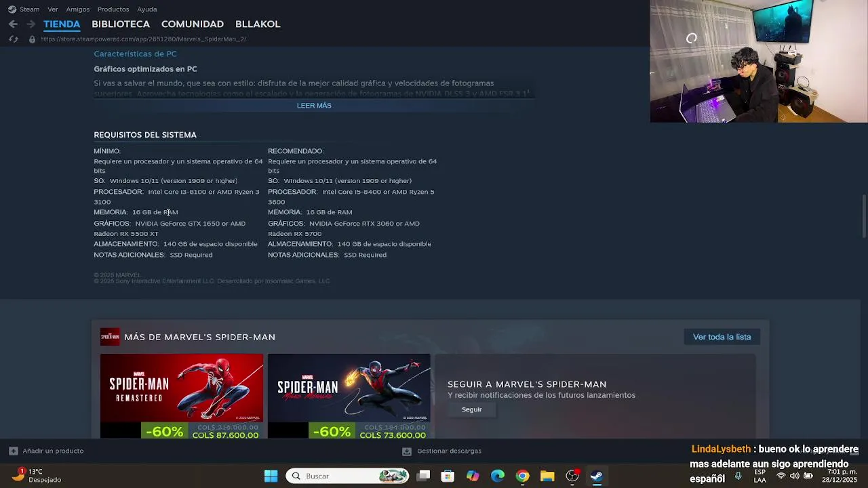Go forward with the right arrow
The width and height of the screenshot is (868, 488).
[31, 24]
